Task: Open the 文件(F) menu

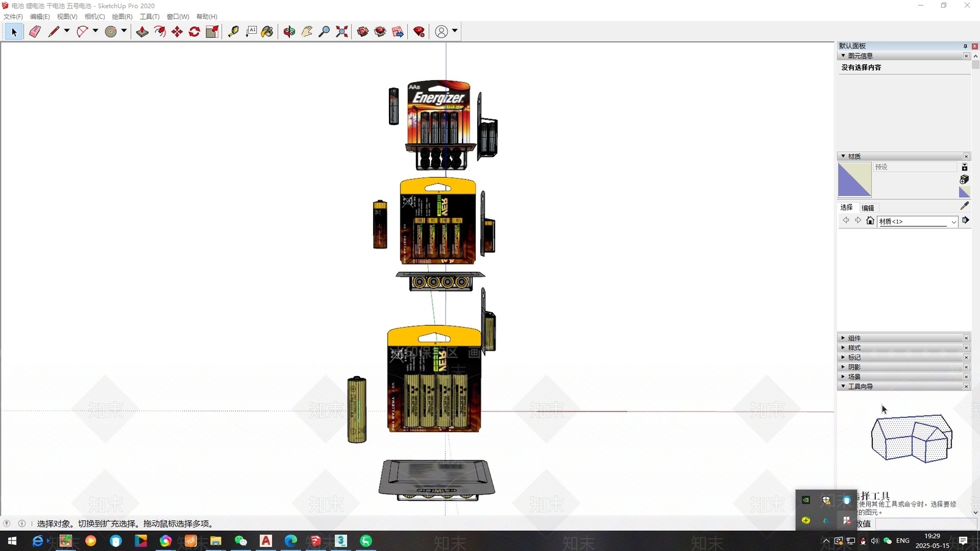Action: click(13, 17)
